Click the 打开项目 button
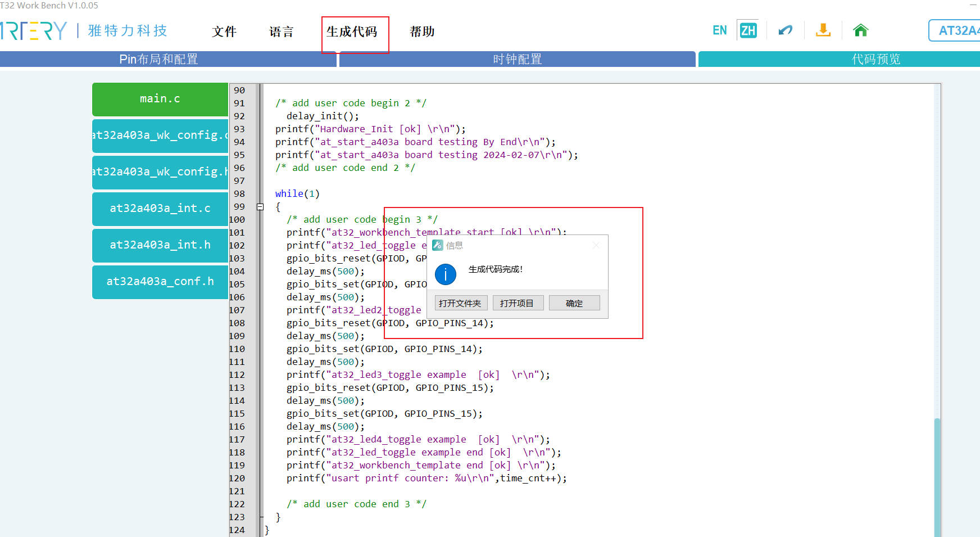 [517, 303]
